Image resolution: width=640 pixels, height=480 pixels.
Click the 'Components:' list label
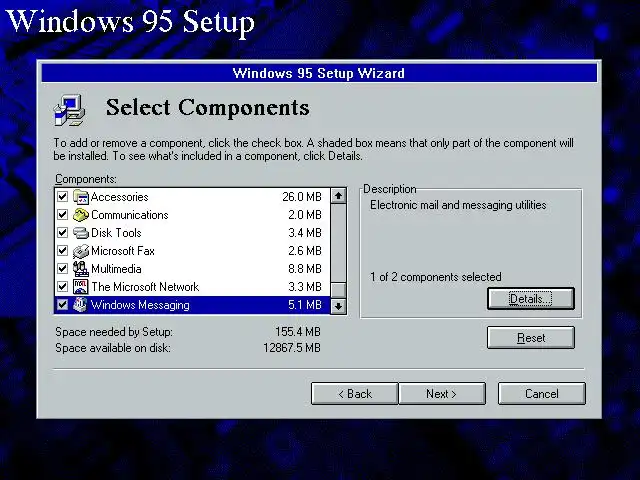(x=86, y=179)
